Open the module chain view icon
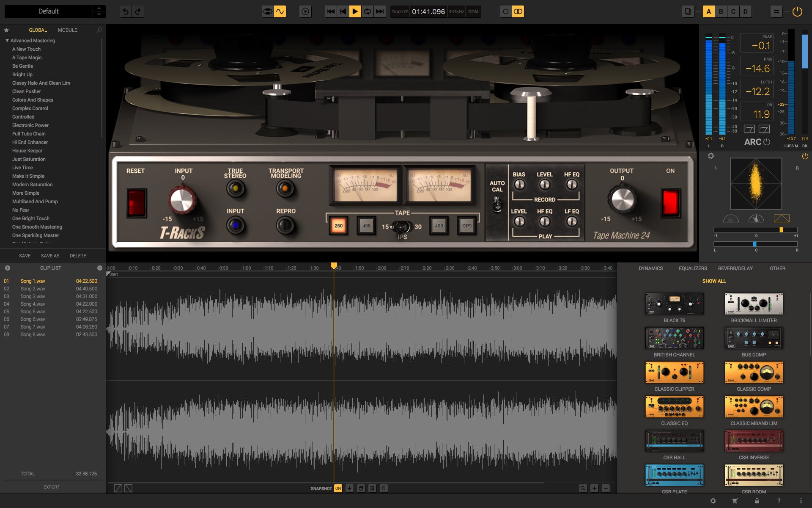 pyautogui.click(x=267, y=11)
